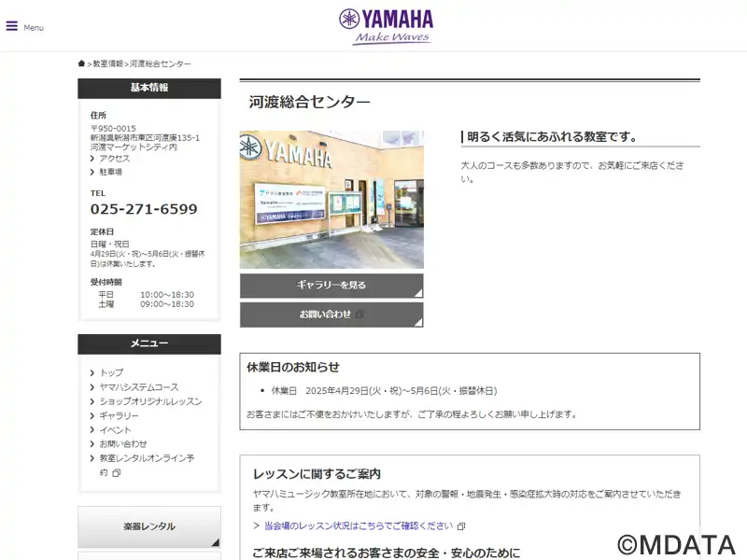The image size is (747, 560).
Task: Go to home via breadcrumb house icon
Action: pos(81,63)
